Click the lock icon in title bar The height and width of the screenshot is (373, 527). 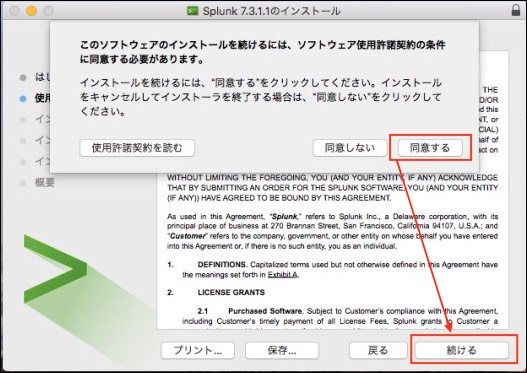coord(516,10)
